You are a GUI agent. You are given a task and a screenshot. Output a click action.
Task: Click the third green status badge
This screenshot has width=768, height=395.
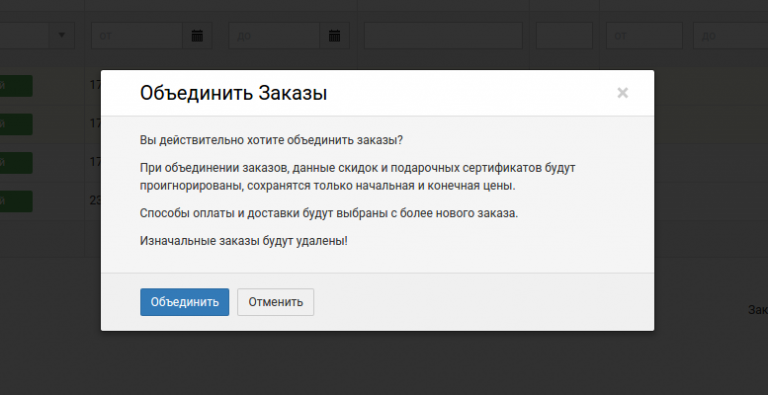pos(16,163)
